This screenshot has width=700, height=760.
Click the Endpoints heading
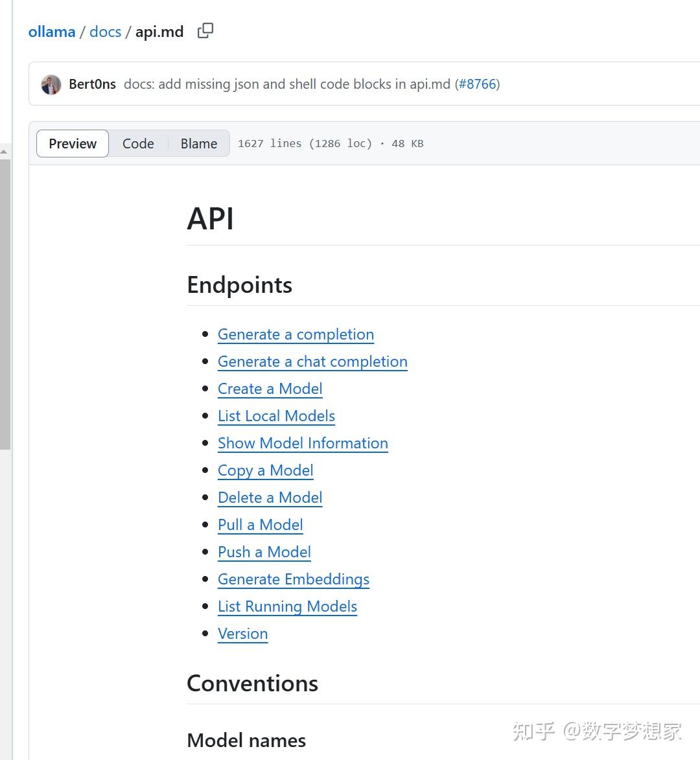click(239, 285)
